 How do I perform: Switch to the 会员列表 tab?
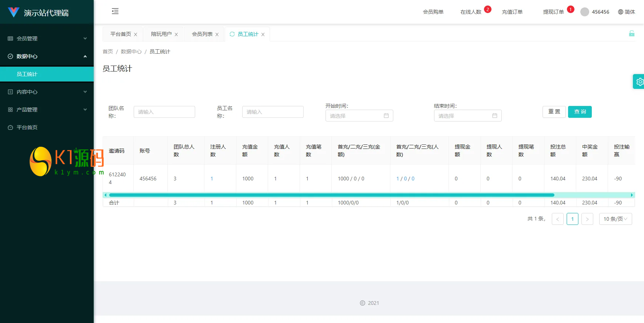pyautogui.click(x=202, y=34)
